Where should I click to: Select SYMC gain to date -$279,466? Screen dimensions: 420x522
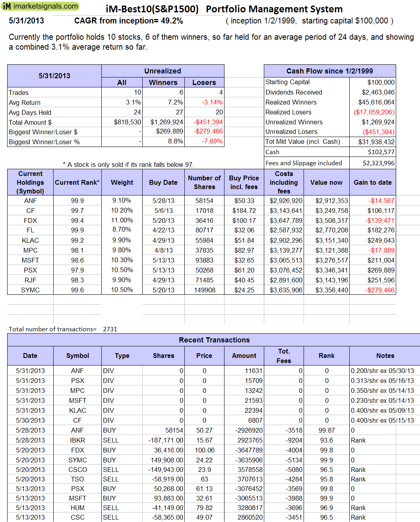(380, 290)
